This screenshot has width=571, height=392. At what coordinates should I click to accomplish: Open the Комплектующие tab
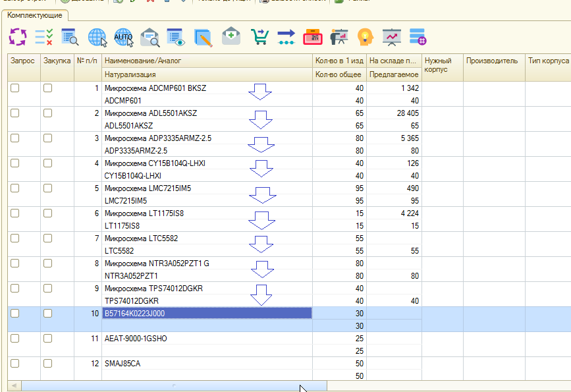point(36,14)
